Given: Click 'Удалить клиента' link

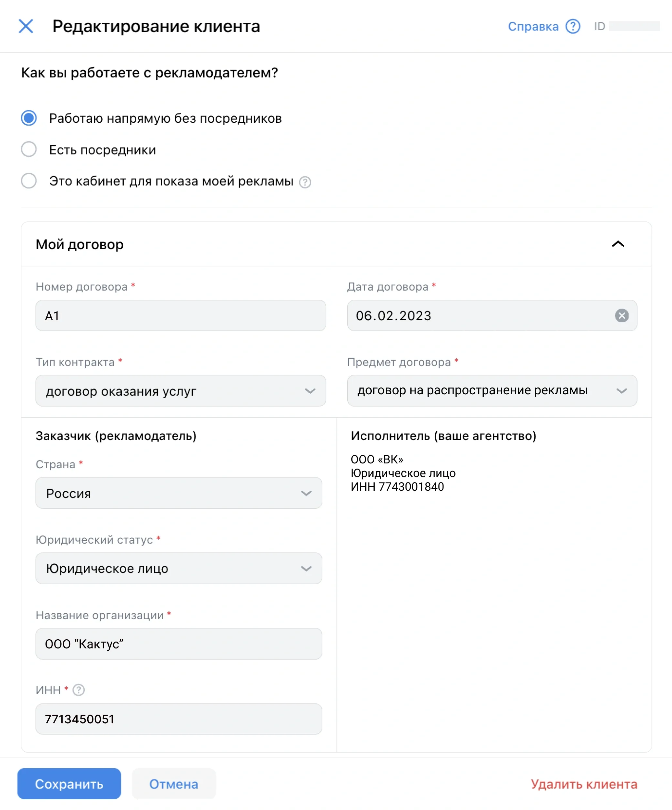Looking at the screenshot, I should [584, 784].
